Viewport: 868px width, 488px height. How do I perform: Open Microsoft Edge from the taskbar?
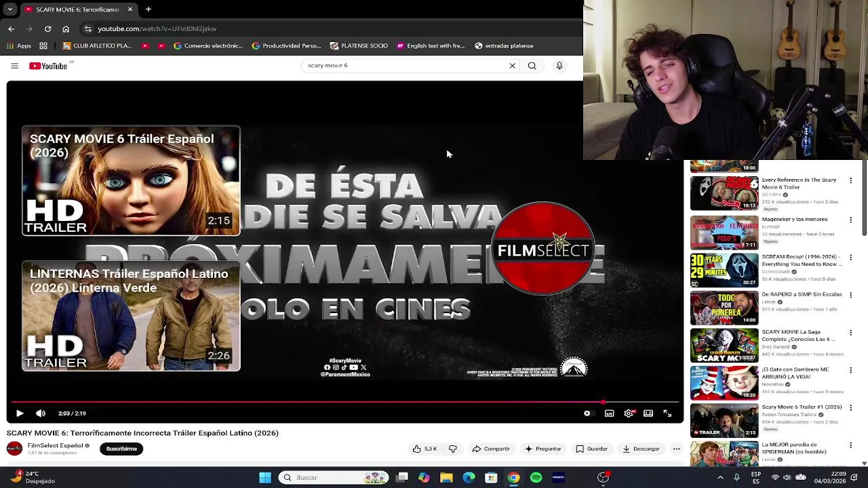click(x=469, y=478)
